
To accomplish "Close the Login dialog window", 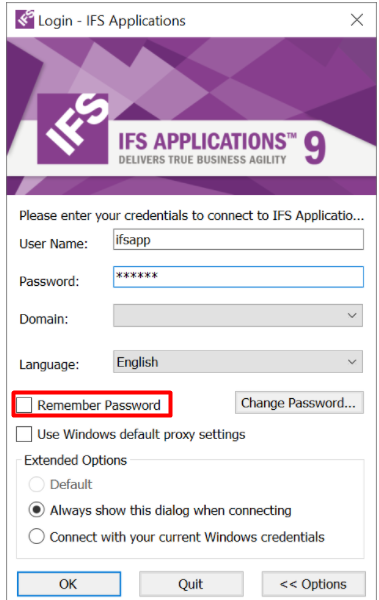I will coord(357,20).
